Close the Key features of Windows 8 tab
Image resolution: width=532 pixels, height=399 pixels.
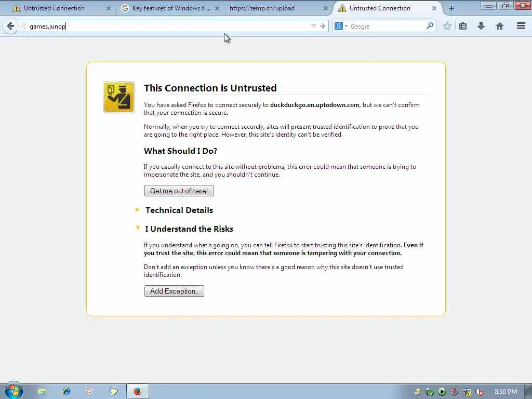pyautogui.click(x=217, y=8)
